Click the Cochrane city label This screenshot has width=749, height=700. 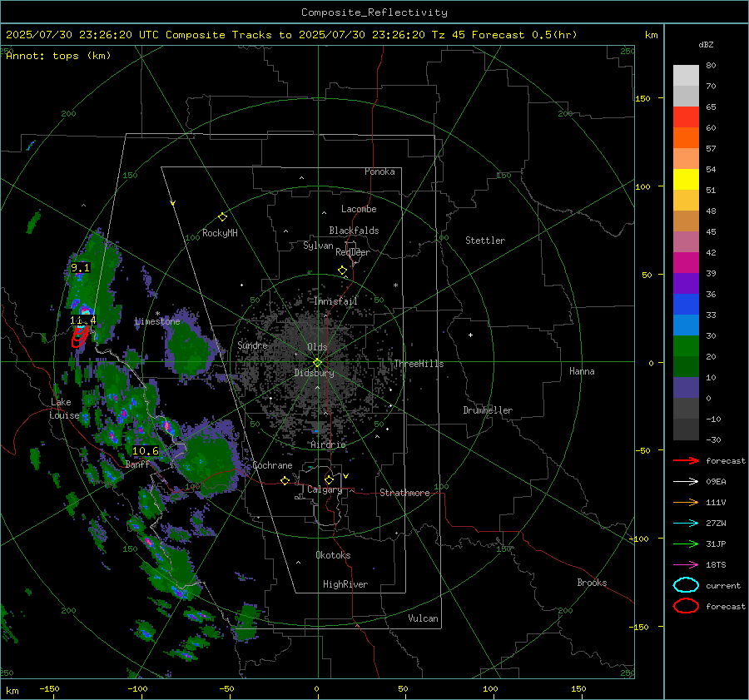coord(272,465)
